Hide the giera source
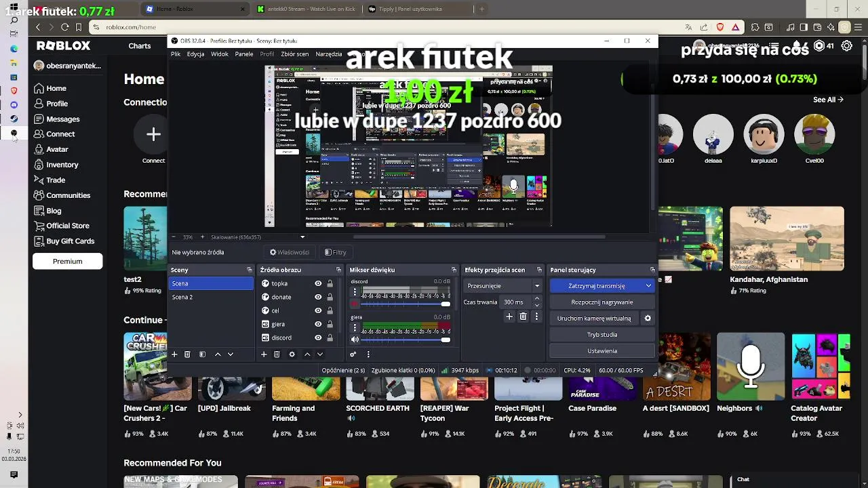This screenshot has height=488, width=868. click(318, 324)
